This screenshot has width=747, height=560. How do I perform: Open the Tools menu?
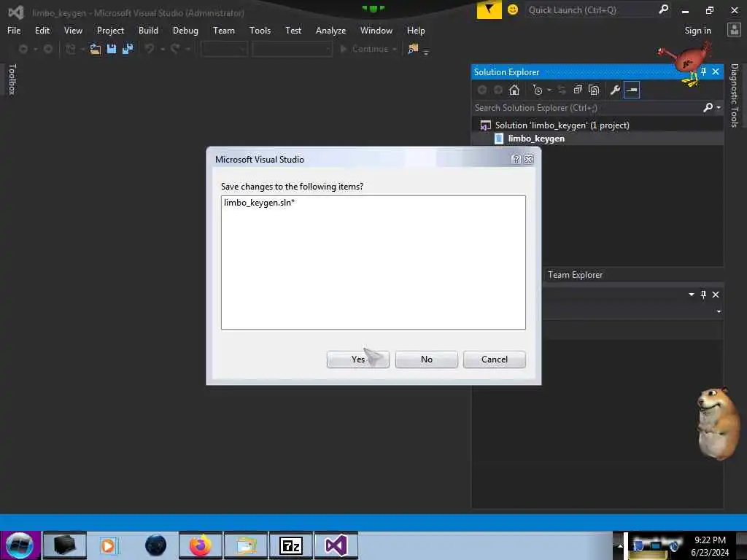click(260, 31)
